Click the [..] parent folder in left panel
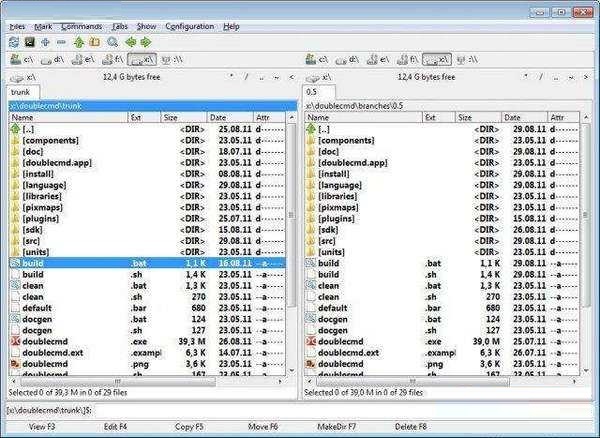 [147, 129]
